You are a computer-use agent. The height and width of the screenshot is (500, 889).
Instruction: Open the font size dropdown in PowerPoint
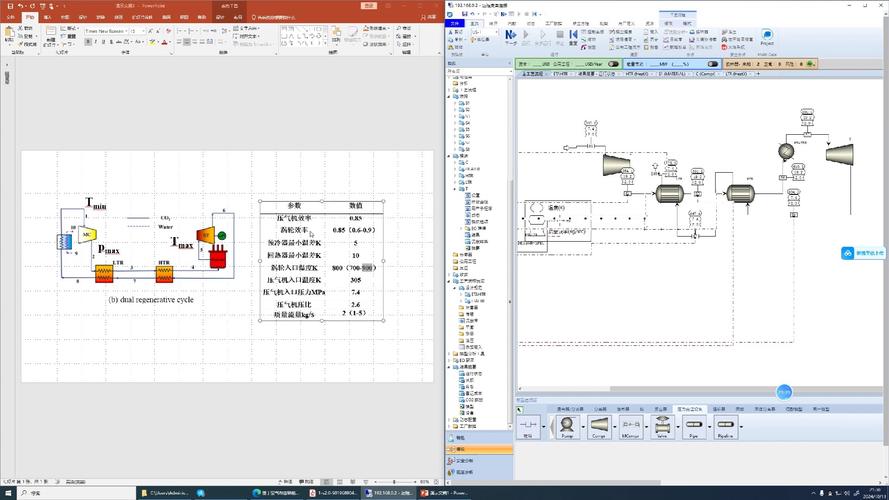click(143, 31)
